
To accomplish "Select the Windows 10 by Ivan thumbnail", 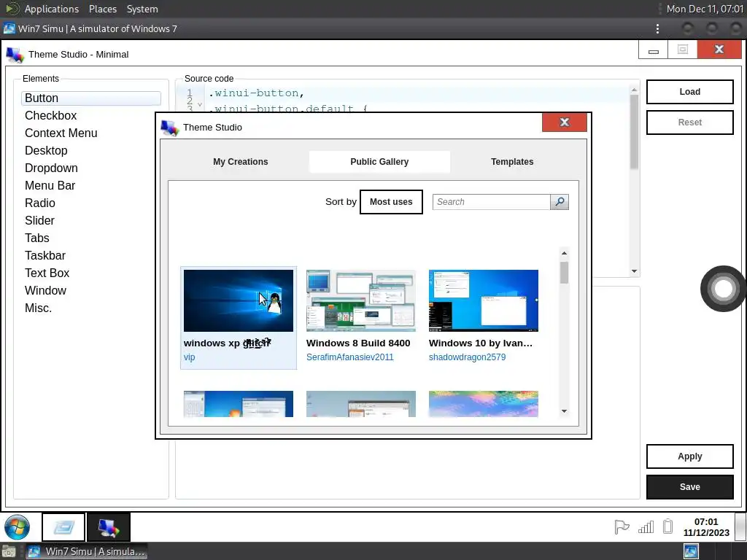I will pos(484,301).
